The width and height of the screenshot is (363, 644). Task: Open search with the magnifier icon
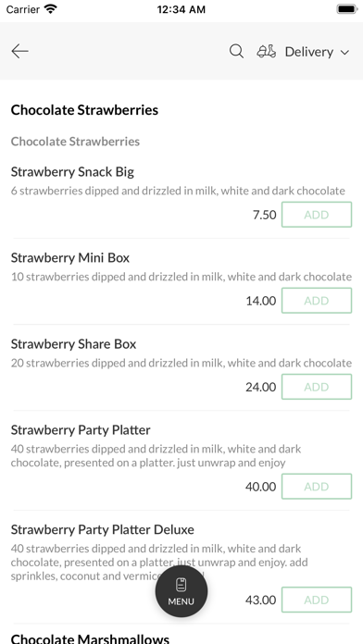236,51
